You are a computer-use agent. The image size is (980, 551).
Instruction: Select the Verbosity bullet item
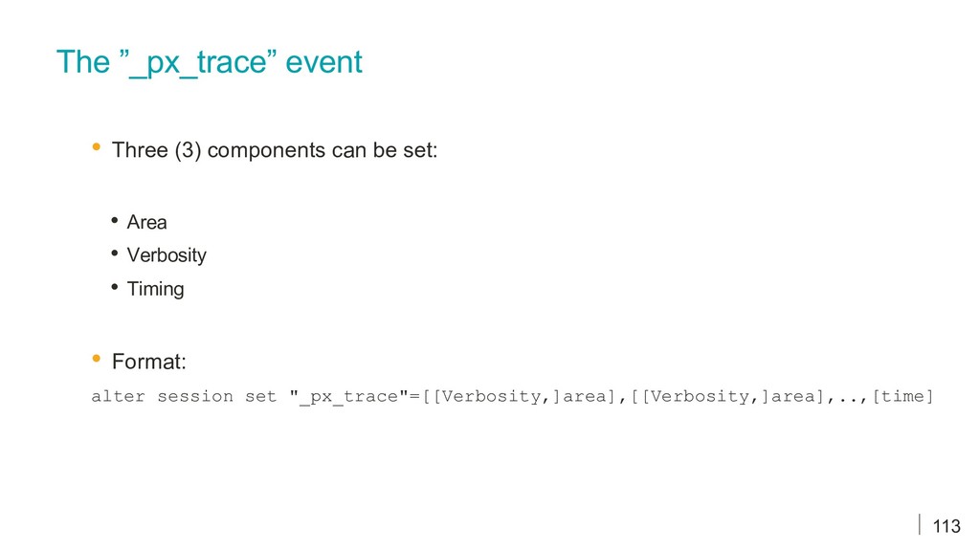coord(167,255)
